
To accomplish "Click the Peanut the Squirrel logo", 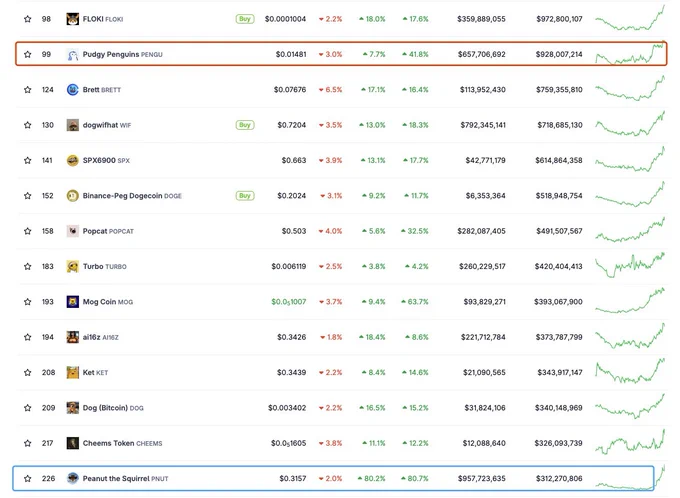I will click(72, 479).
